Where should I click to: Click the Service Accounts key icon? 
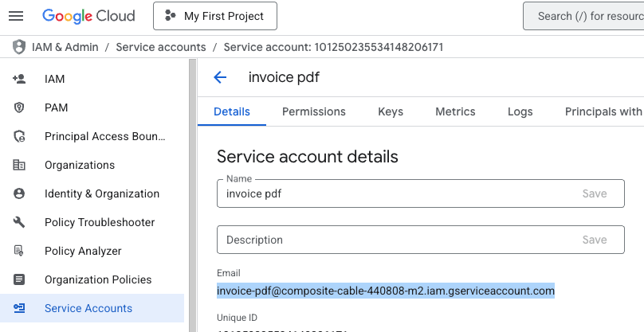pos(19,308)
